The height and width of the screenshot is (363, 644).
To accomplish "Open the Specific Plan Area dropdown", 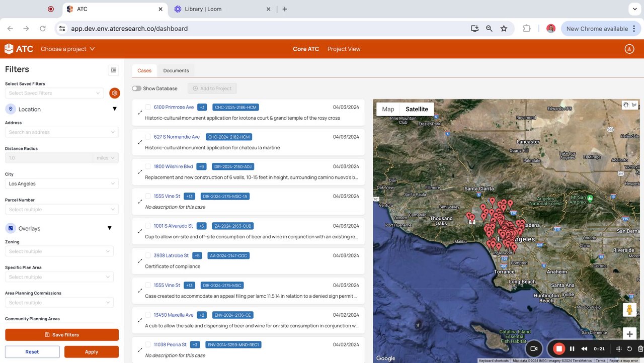I will 59,277.
